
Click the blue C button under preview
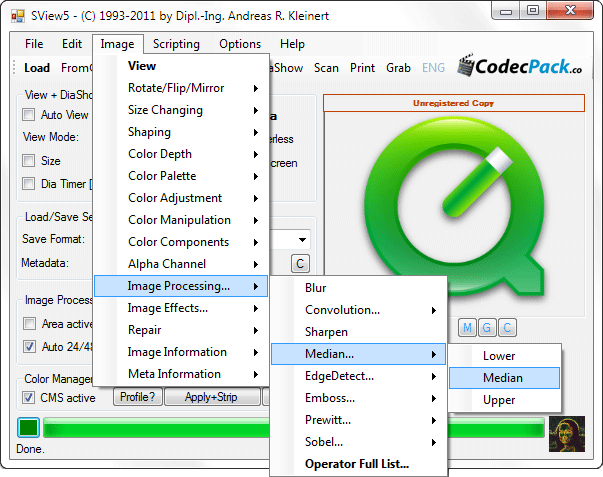click(507, 328)
